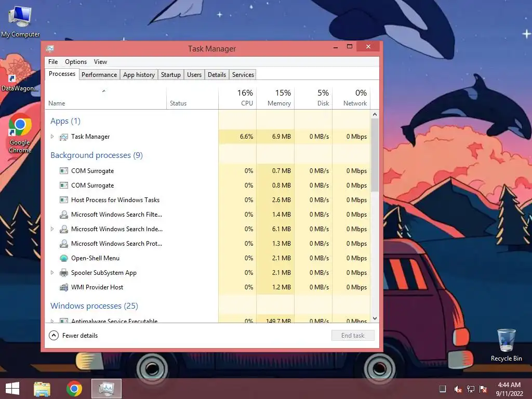532x399 pixels.
Task: Select the Windows processes (25) heading
Action: [x=95, y=306]
